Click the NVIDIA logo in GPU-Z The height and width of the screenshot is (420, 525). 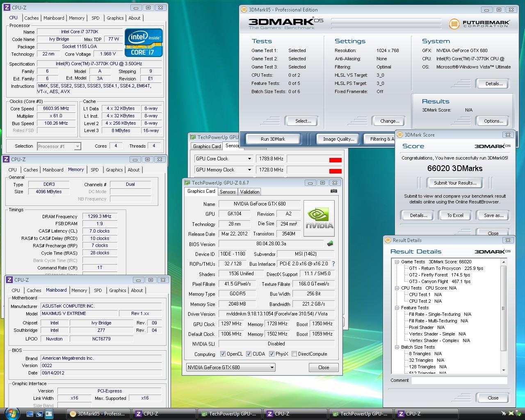319,218
